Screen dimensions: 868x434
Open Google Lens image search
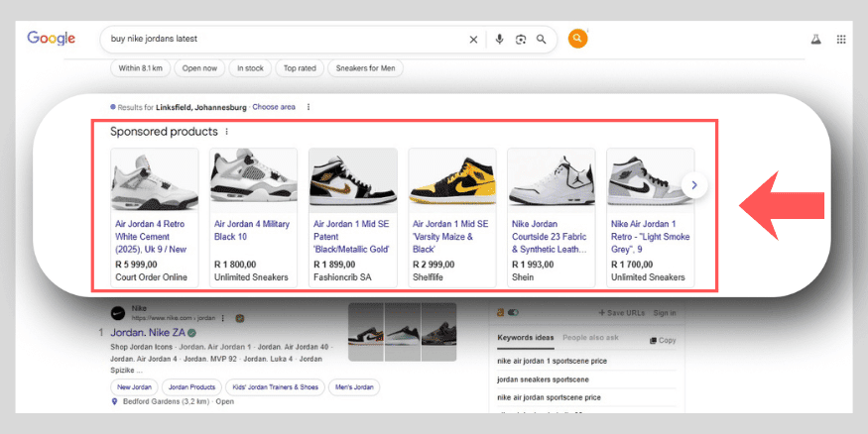[x=520, y=40]
